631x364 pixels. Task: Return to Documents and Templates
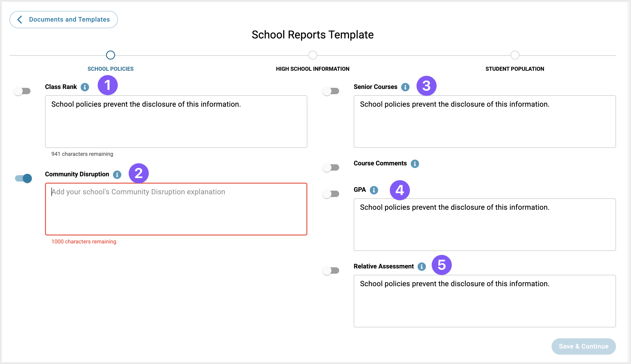[x=63, y=20]
